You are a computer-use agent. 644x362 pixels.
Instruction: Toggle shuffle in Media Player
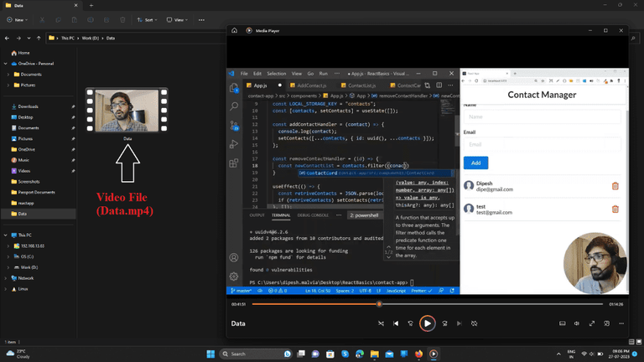[381, 323]
